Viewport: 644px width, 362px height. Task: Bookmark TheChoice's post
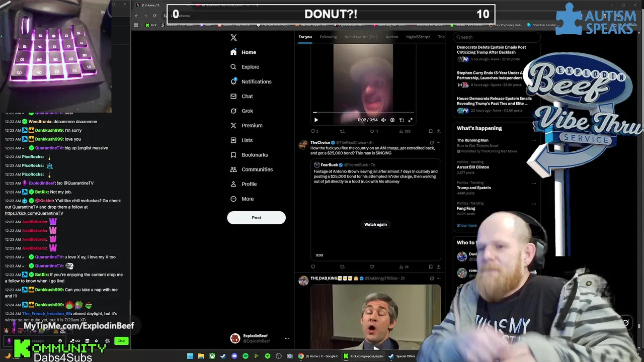pos(431,267)
